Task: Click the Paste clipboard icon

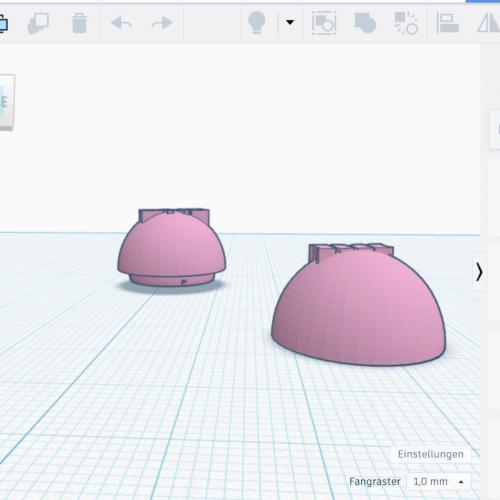Action: click(3, 23)
